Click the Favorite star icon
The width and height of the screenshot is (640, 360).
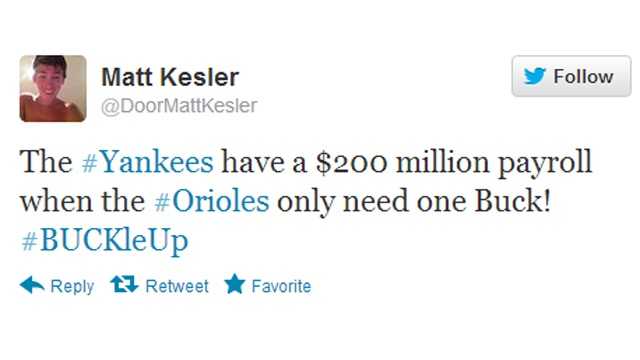click(x=235, y=284)
